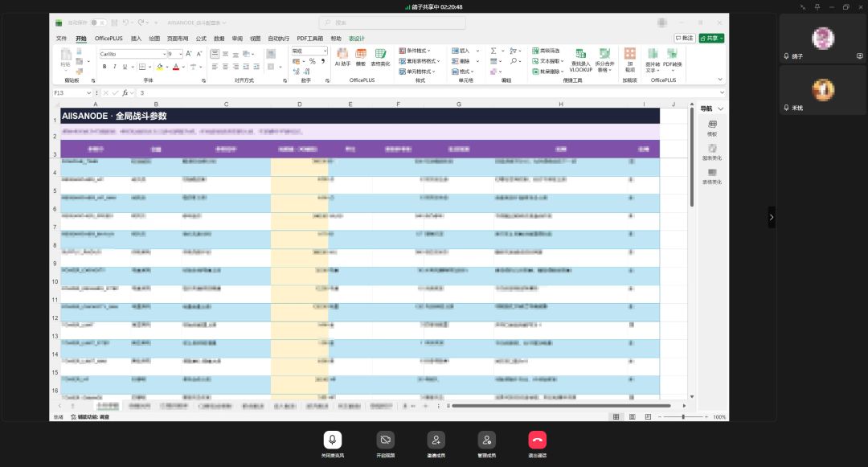Expand the 条件格式 dropdown
Image resolution: width=868 pixels, height=467 pixels.
416,51
